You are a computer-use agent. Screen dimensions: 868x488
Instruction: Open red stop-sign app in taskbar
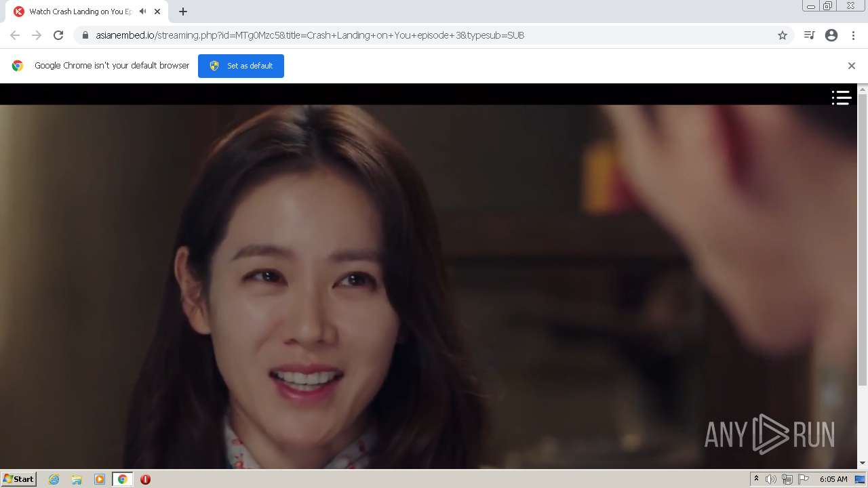145,479
